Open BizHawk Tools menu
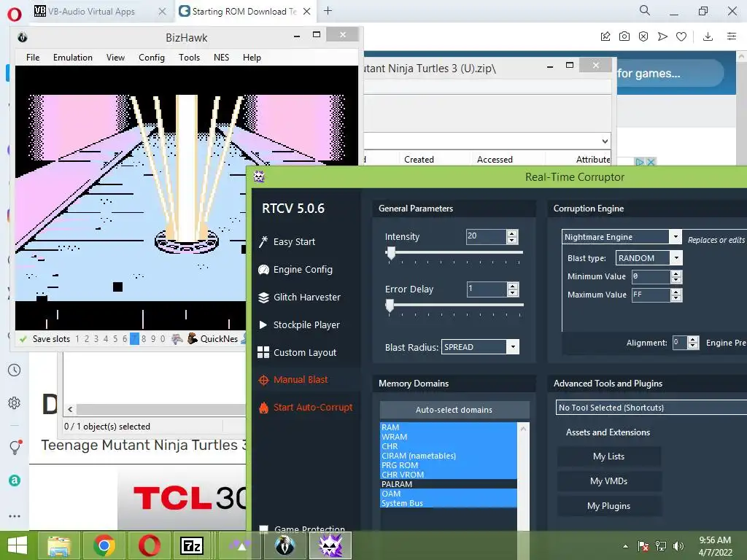 (189, 58)
